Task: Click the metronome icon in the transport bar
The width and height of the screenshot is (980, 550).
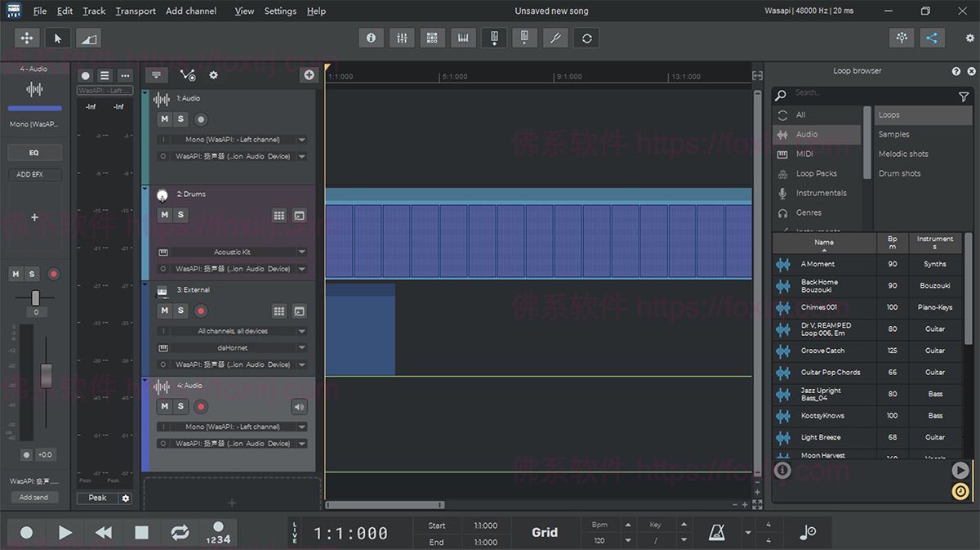Action: 716,532
